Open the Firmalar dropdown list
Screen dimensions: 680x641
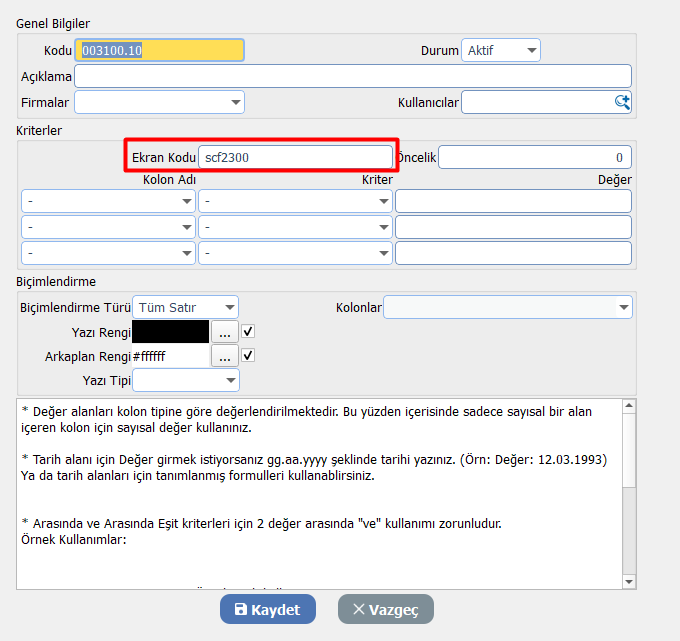(x=159, y=101)
